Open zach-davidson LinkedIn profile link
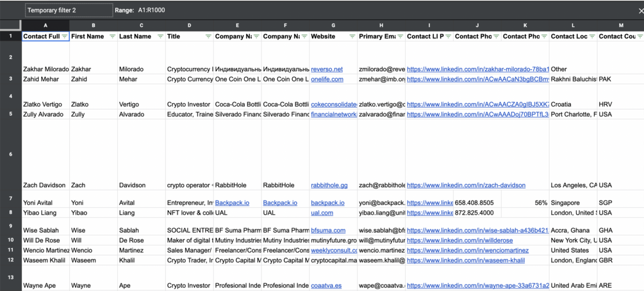 (x=466, y=185)
